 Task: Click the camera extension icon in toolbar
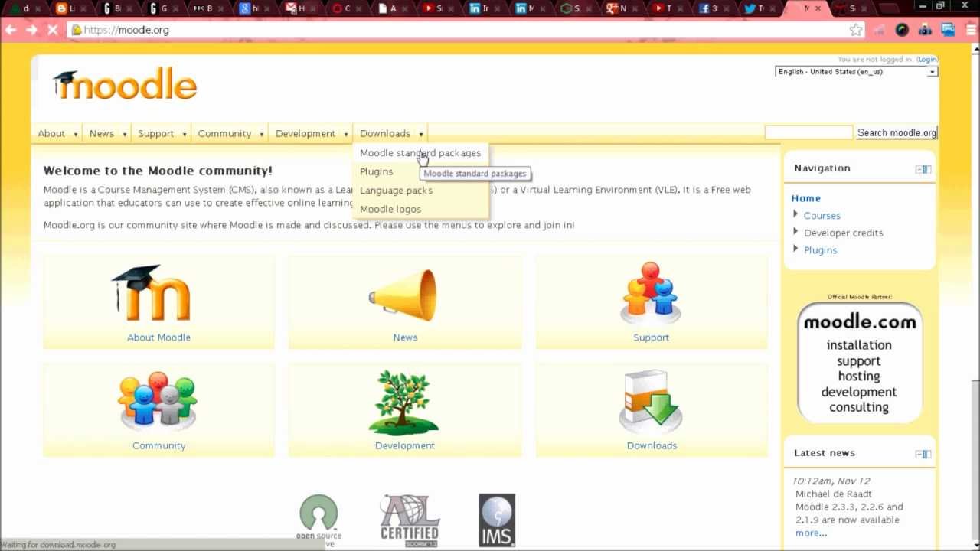(925, 30)
